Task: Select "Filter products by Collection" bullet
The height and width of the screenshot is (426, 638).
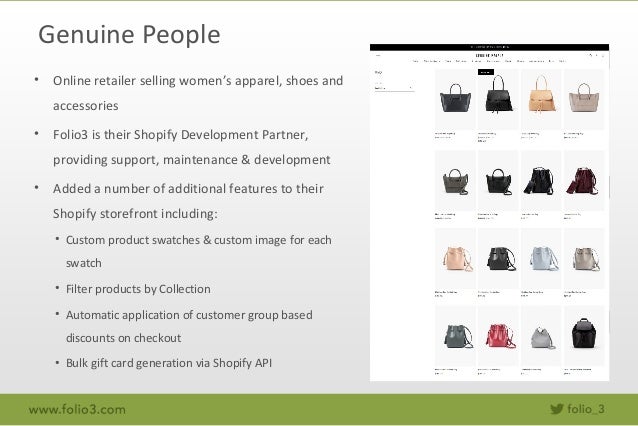Action: point(138,289)
